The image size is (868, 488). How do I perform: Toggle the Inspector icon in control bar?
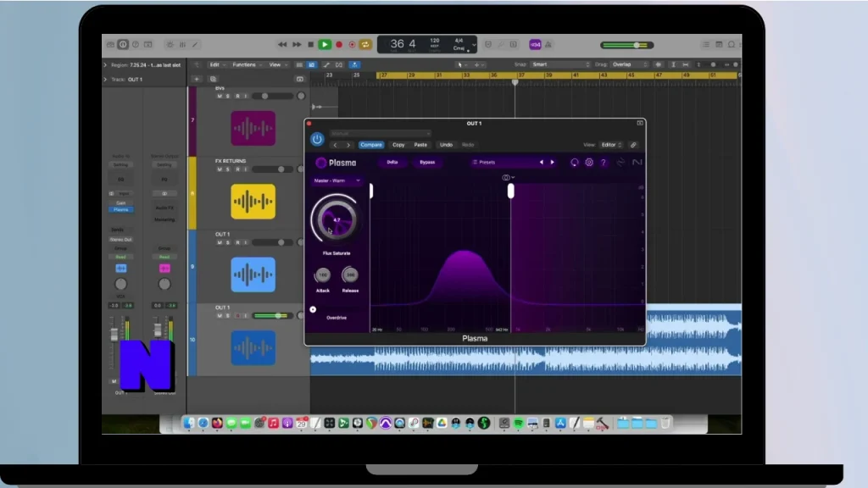(x=123, y=44)
